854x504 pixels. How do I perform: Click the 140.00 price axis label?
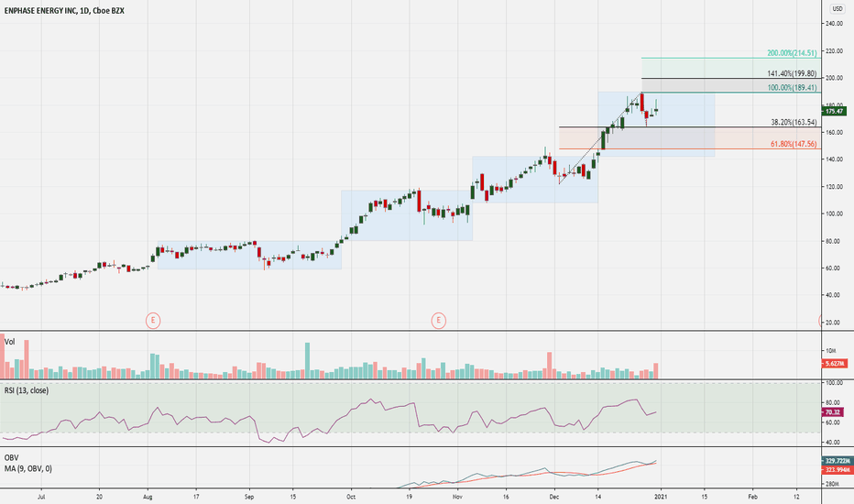click(834, 159)
